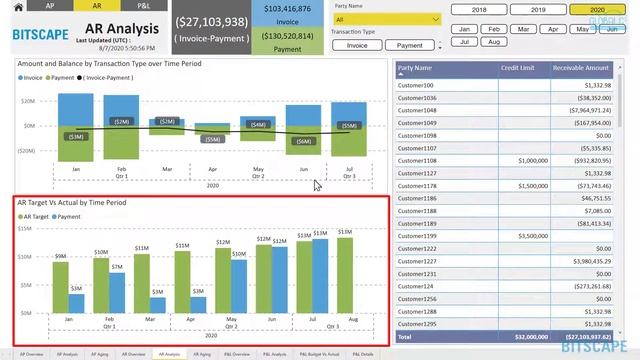
Task: Open the AP Aging page tab
Action: (x=100, y=354)
